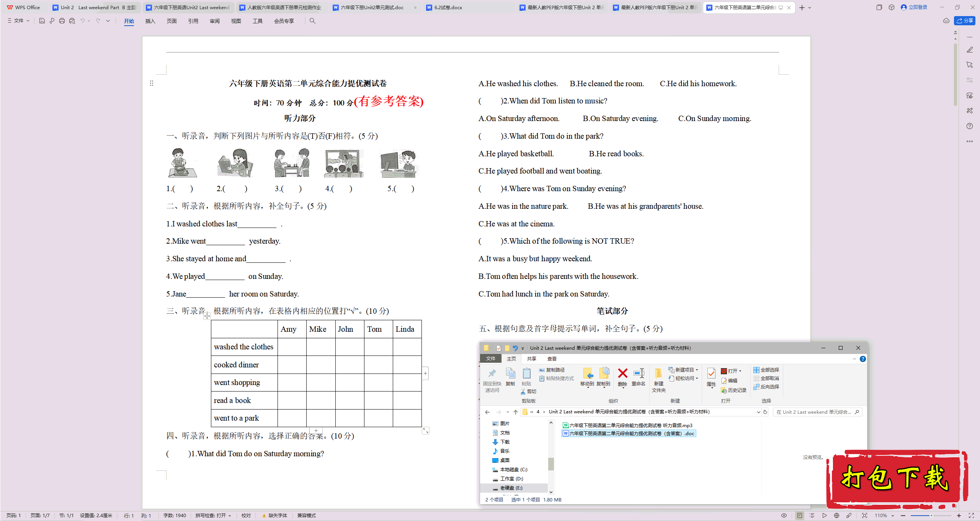Open Print Preview from the WPS toolbar
This screenshot has height=521, width=980.
coord(72,21)
